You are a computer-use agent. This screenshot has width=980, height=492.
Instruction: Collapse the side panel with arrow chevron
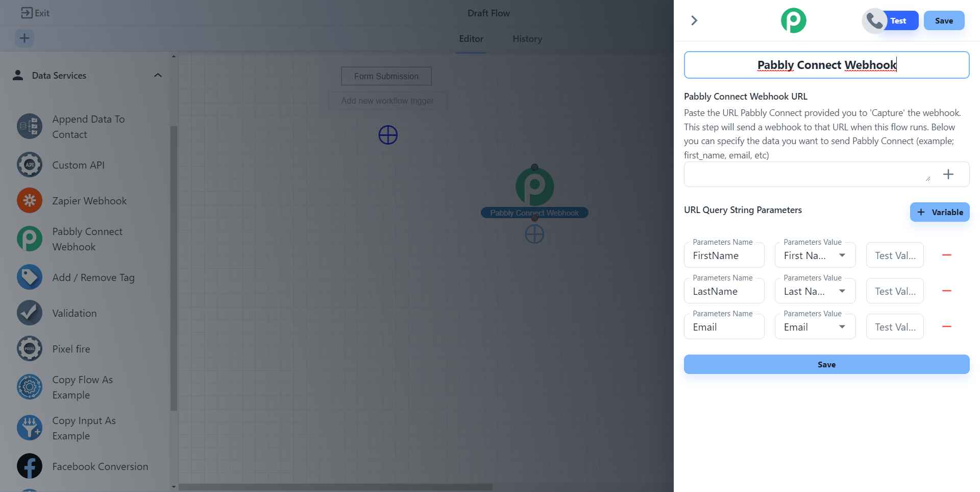(x=694, y=20)
